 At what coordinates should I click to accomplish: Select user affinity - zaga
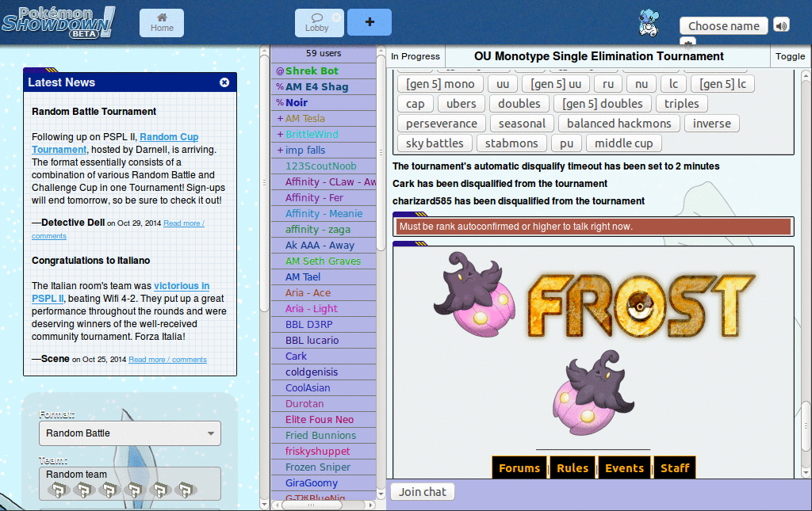(x=324, y=230)
